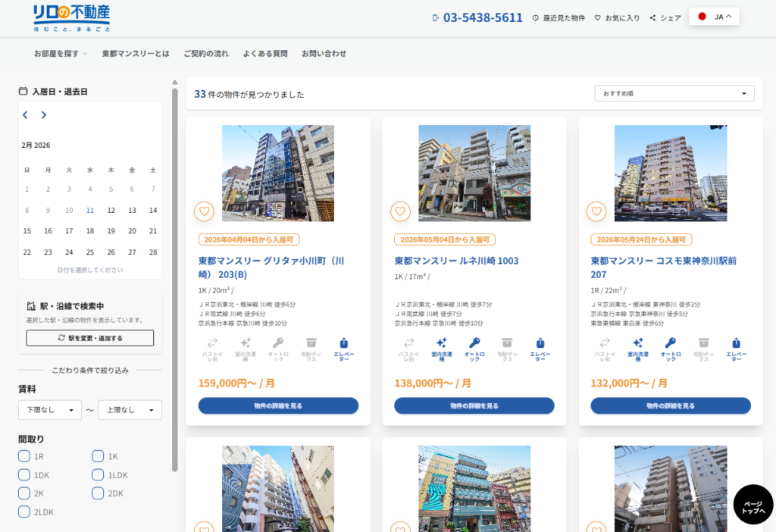Toggle the 2DK floor plan checkbox
Image resolution: width=776 pixels, height=532 pixels.
pyautogui.click(x=98, y=493)
